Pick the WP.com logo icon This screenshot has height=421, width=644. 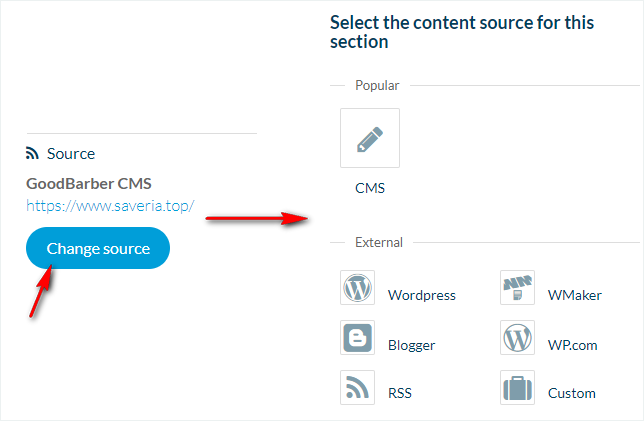coord(517,338)
